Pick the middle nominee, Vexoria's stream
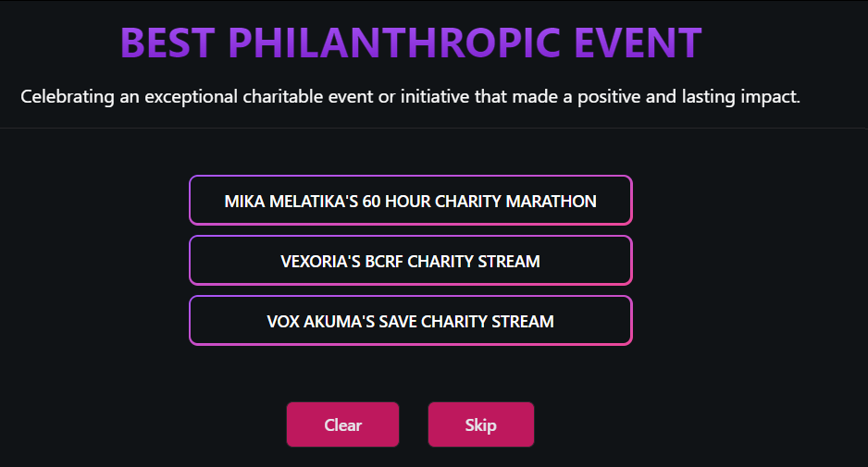This screenshot has width=868, height=467. point(410,261)
